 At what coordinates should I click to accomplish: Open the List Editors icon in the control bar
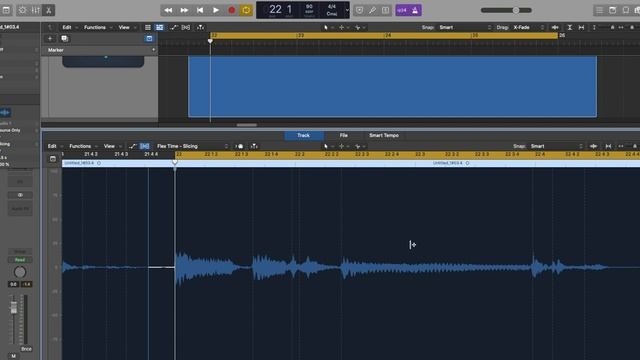[599, 10]
